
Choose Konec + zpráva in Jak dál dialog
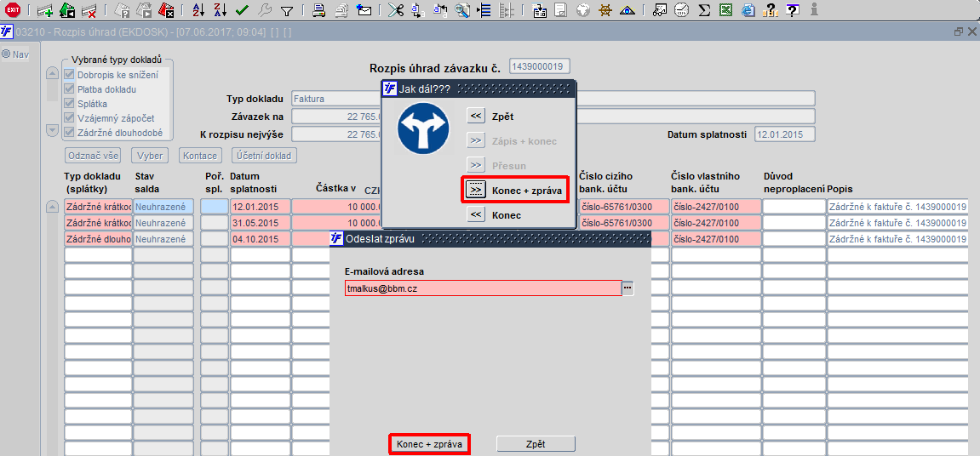pos(477,191)
